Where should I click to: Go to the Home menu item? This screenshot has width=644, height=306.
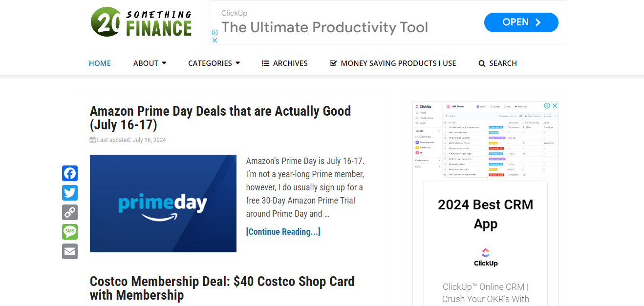click(100, 63)
